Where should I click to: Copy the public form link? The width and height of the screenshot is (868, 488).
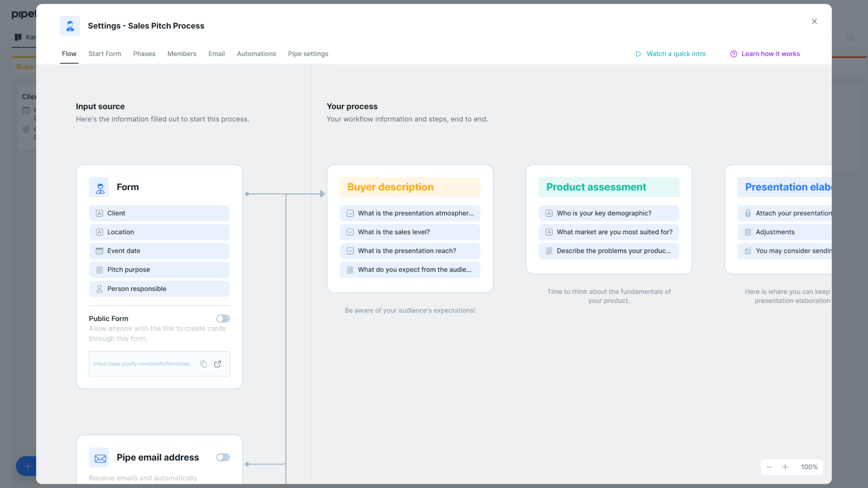(203, 364)
